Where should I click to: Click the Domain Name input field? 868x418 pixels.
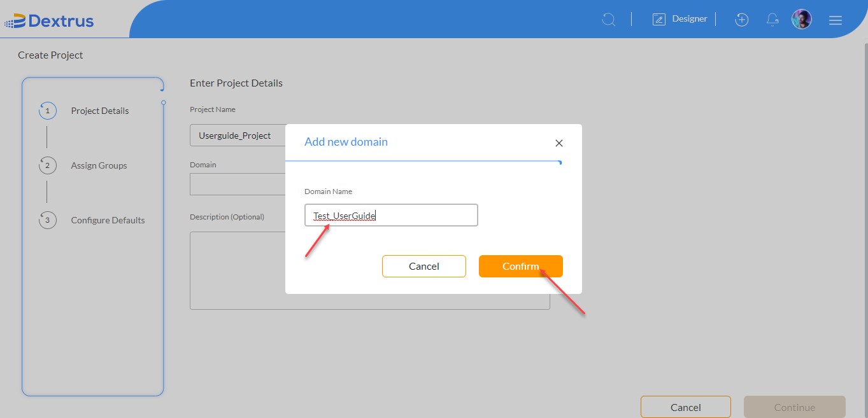click(391, 215)
